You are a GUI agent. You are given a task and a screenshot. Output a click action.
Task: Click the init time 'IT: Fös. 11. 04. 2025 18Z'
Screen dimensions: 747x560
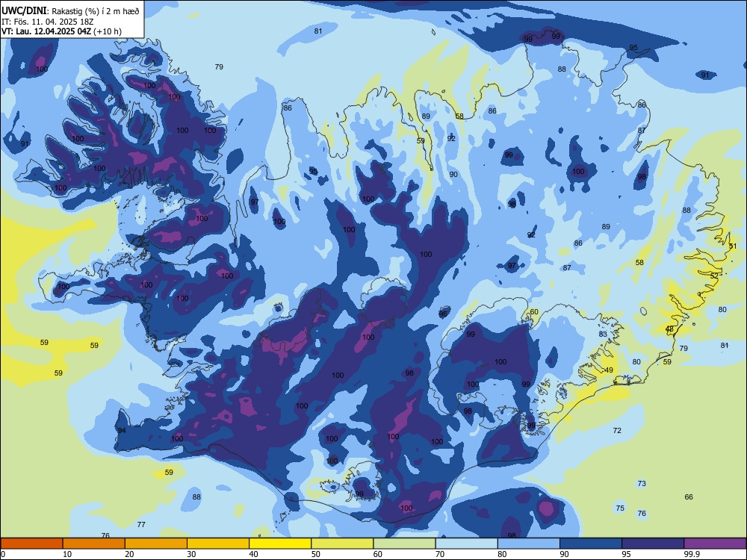(x=48, y=22)
